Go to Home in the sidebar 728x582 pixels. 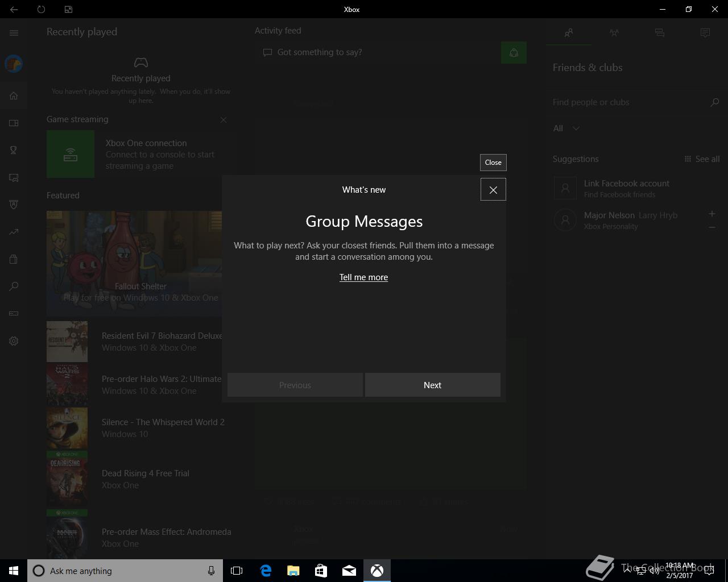(14, 95)
